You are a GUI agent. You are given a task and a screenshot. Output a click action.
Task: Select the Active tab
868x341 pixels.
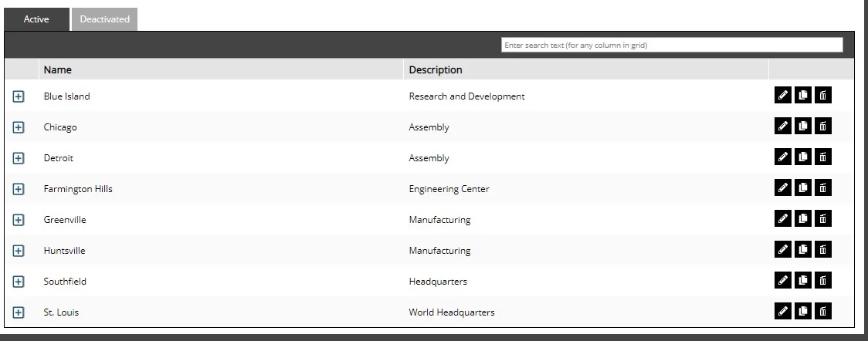[x=36, y=19]
